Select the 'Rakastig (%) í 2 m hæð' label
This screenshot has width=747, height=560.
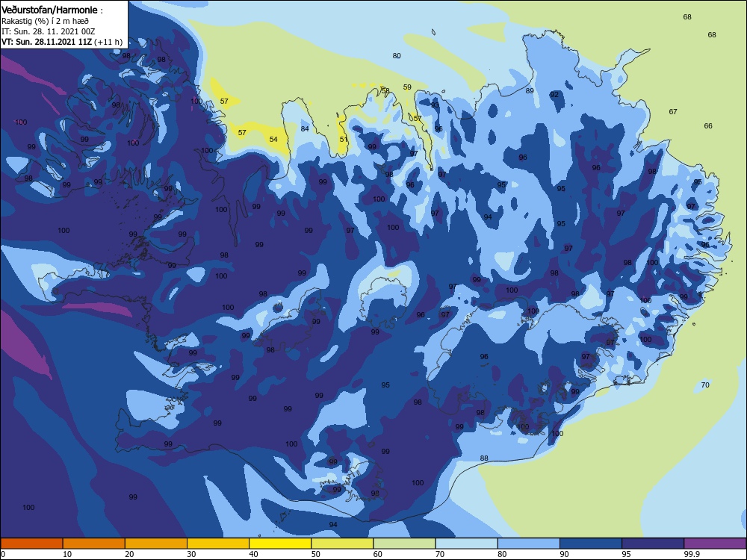click(46, 21)
